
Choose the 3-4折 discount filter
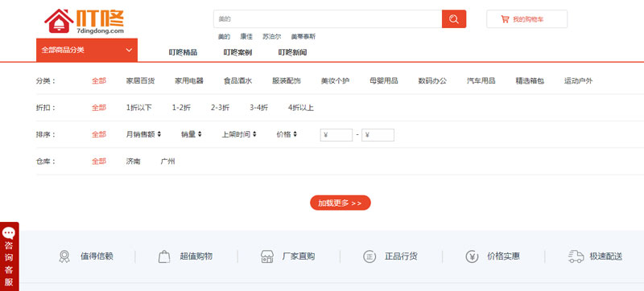pos(258,108)
